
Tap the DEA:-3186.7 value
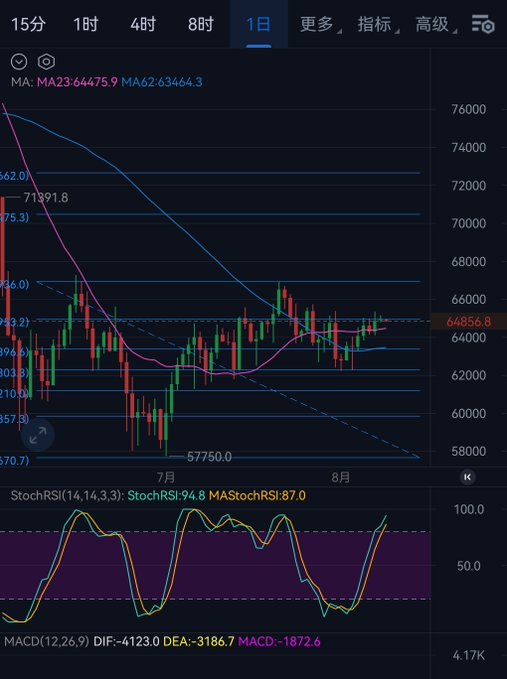(x=199, y=641)
